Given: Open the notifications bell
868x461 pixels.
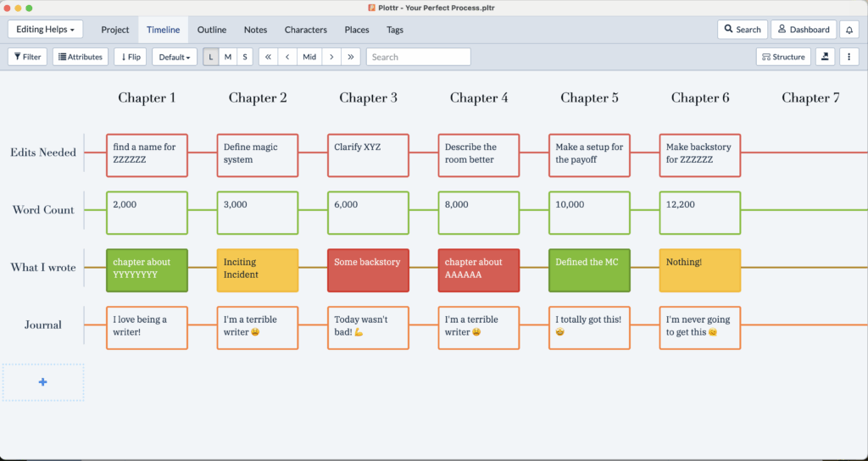Looking at the screenshot, I should point(849,30).
